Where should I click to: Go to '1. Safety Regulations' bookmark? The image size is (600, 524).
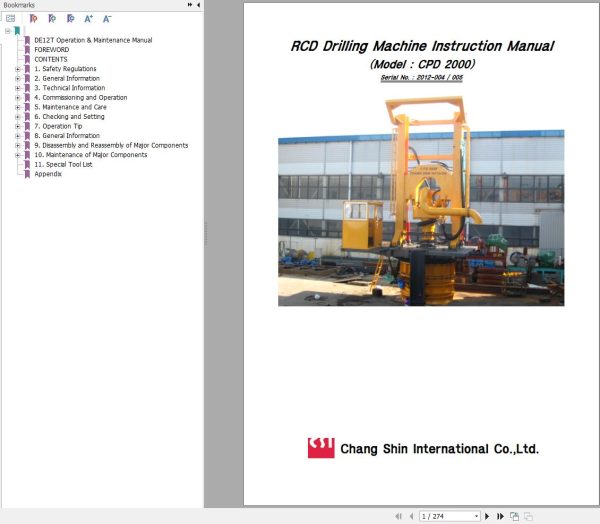coord(65,69)
